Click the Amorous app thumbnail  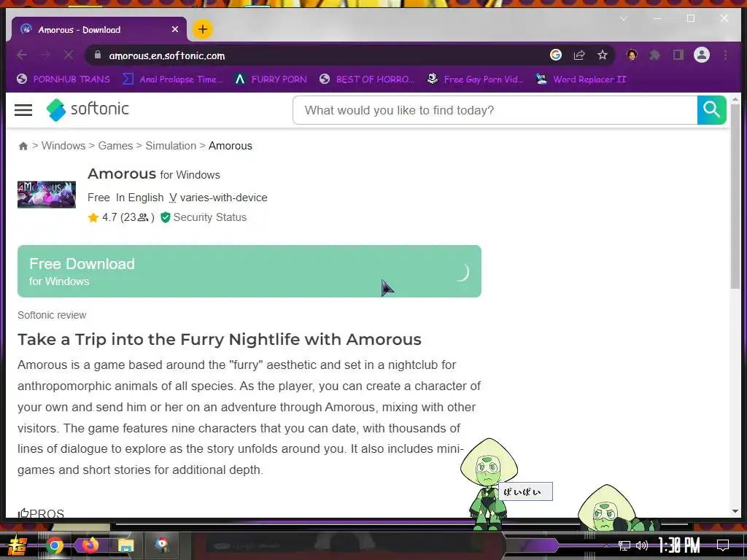tap(47, 194)
